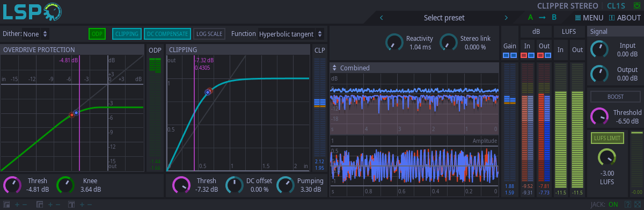Select state A
Image resolution: width=644 pixels, height=210 pixels.
click(x=530, y=18)
